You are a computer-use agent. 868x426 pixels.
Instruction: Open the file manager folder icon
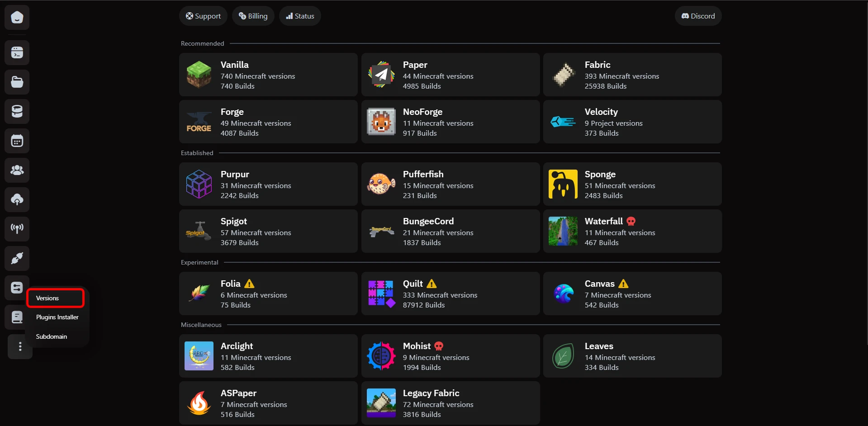[17, 82]
